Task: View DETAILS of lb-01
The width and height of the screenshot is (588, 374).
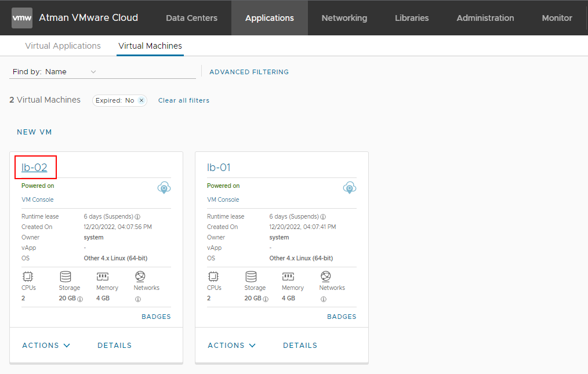Action: [x=300, y=345]
